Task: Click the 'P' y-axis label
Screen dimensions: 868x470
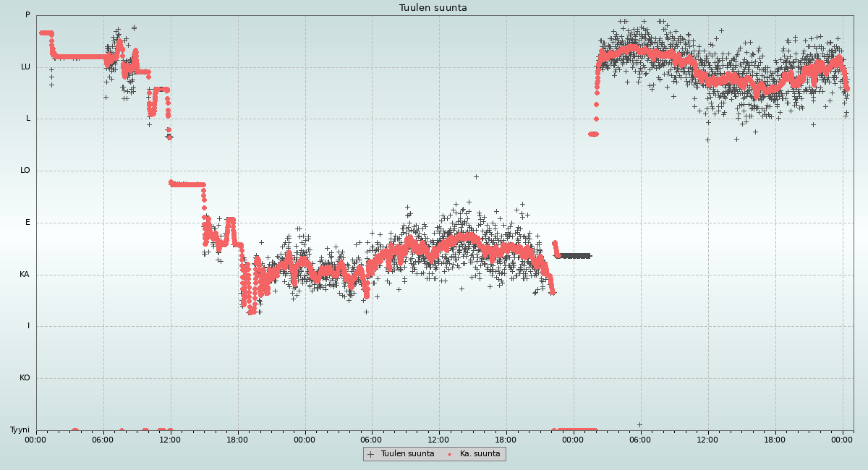Action: click(27, 14)
